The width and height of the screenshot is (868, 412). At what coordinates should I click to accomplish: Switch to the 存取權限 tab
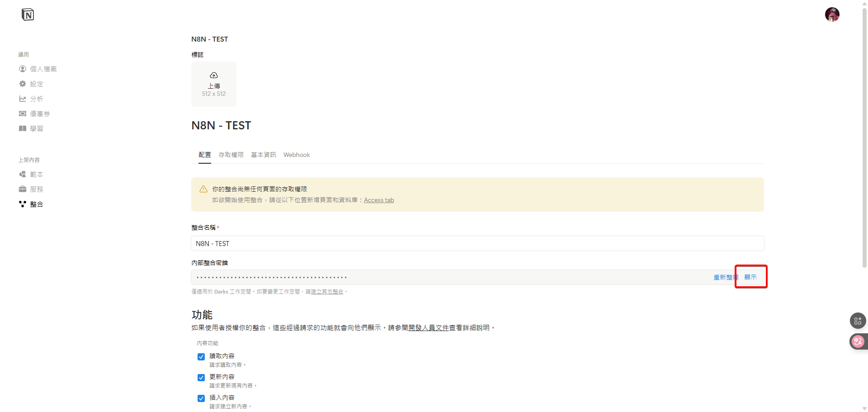pos(231,155)
